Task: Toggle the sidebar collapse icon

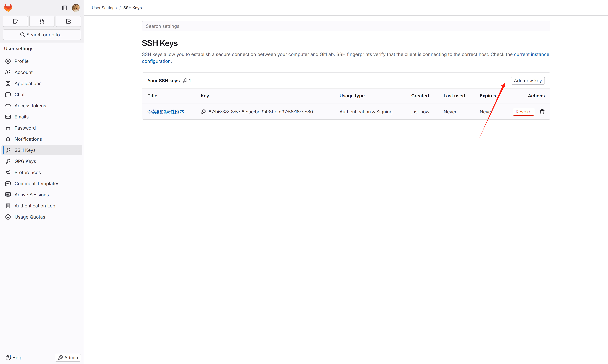Action: tap(64, 8)
